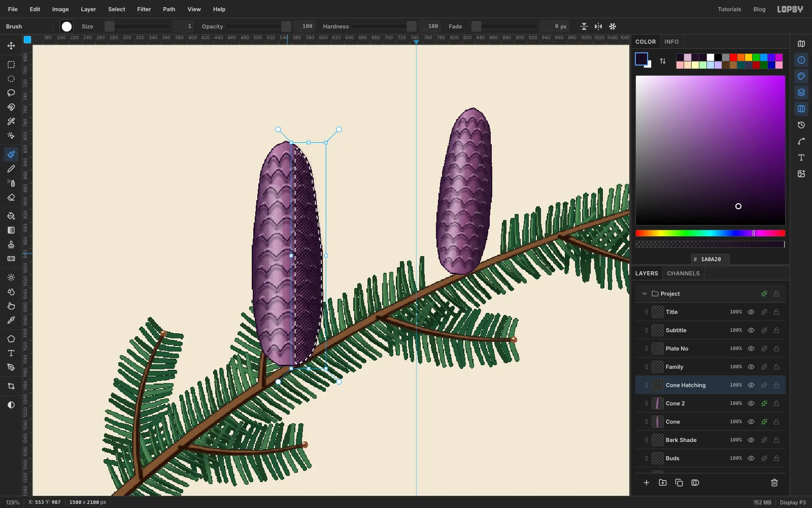Collapse the Project layer group
This screenshot has height=508, width=812.
click(645, 294)
